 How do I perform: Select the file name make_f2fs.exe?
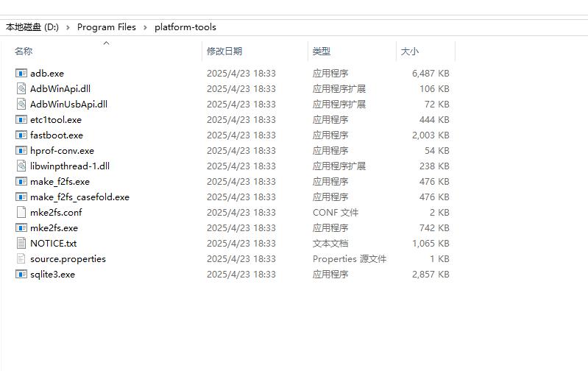(60, 182)
